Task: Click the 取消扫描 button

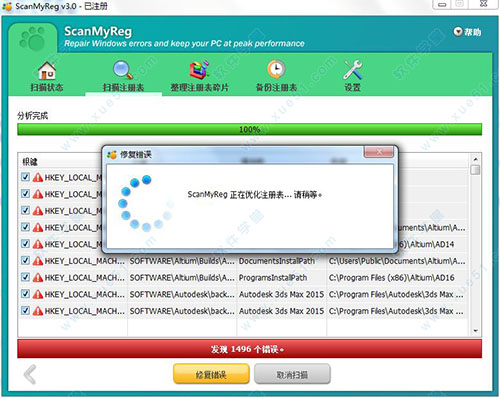Action: pos(292,374)
